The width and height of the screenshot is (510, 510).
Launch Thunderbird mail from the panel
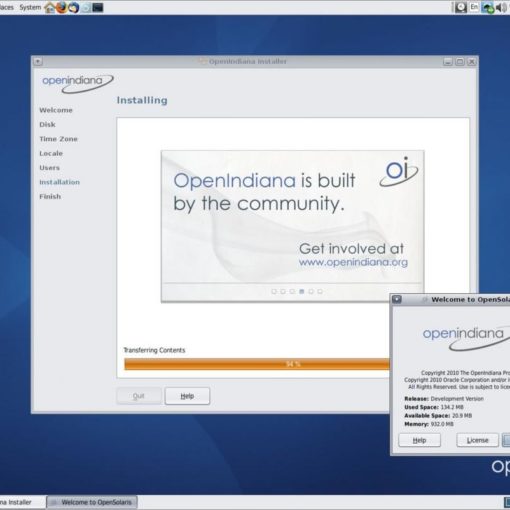[74, 7]
